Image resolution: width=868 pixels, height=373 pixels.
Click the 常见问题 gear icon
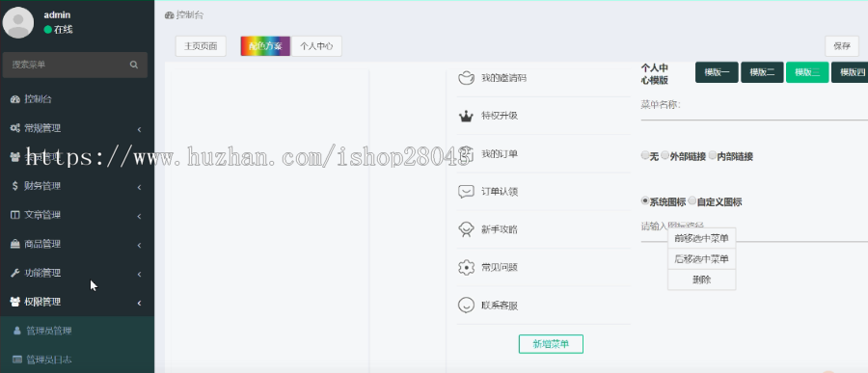point(466,267)
